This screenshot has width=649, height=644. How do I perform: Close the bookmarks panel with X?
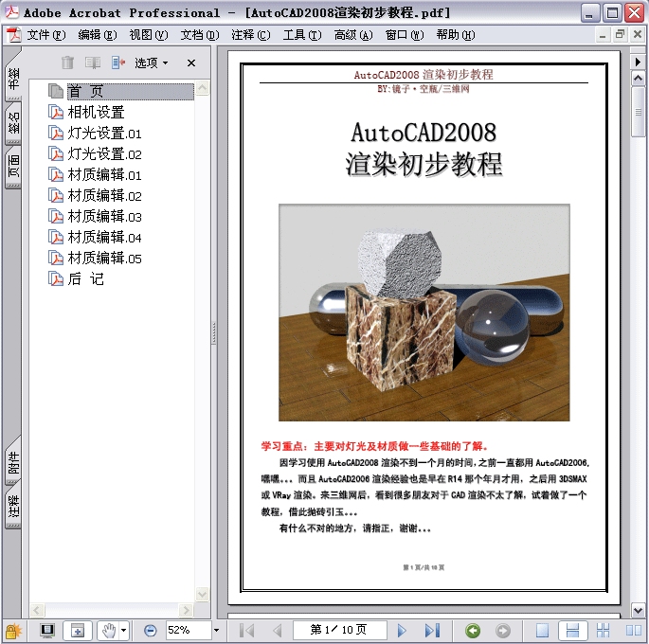click(191, 63)
